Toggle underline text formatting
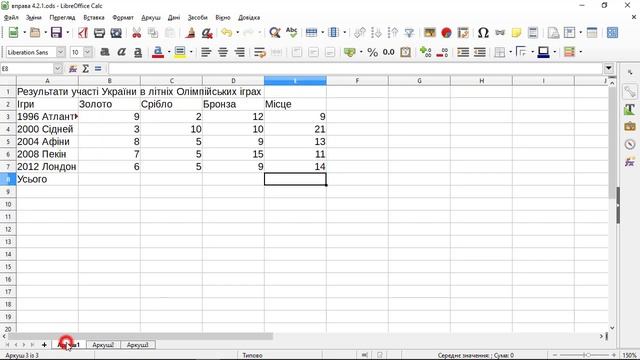The image size is (640, 360). tap(138, 52)
